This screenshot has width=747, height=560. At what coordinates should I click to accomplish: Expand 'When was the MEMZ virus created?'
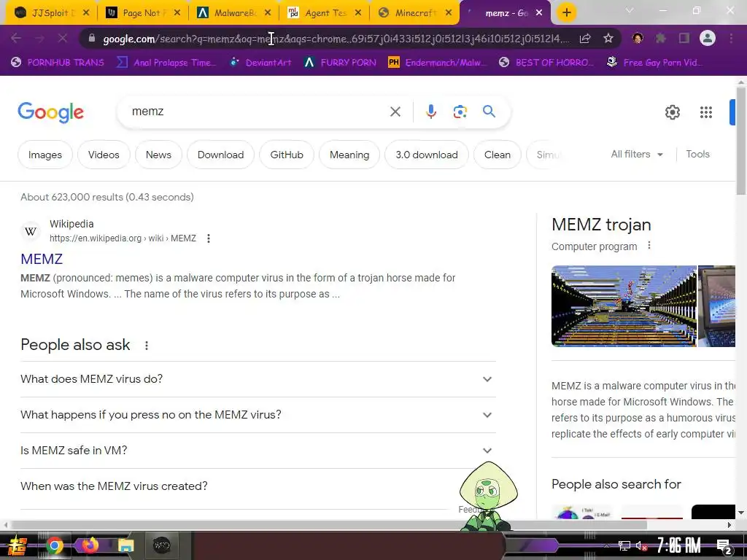pyautogui.click(x=258, y=486)
